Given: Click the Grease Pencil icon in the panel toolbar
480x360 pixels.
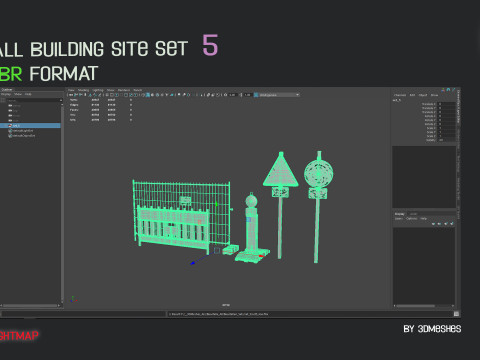Looking at the screenshot, I should [100, 95].
